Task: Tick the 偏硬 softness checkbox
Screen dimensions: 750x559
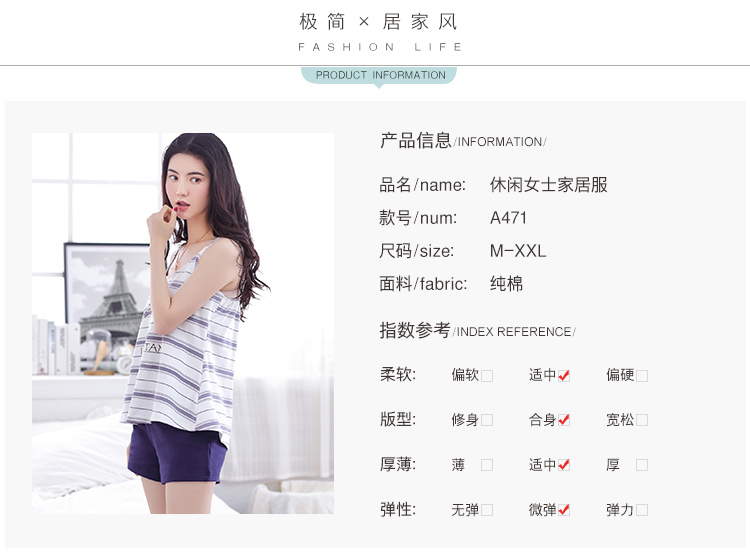Action: pyautogui.click(x=642, y=376)
